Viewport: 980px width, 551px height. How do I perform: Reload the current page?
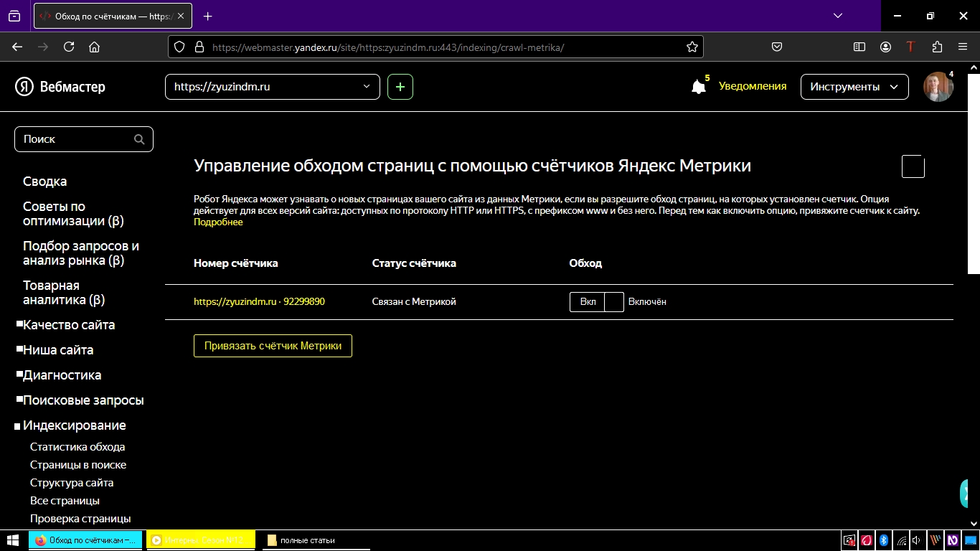tap(69, 47)
